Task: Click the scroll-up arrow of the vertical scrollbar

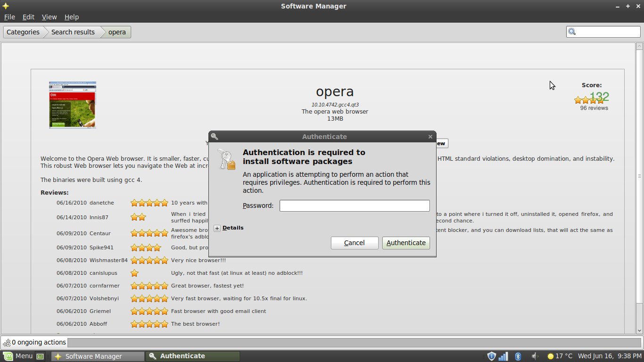Action: pos(640,46)
